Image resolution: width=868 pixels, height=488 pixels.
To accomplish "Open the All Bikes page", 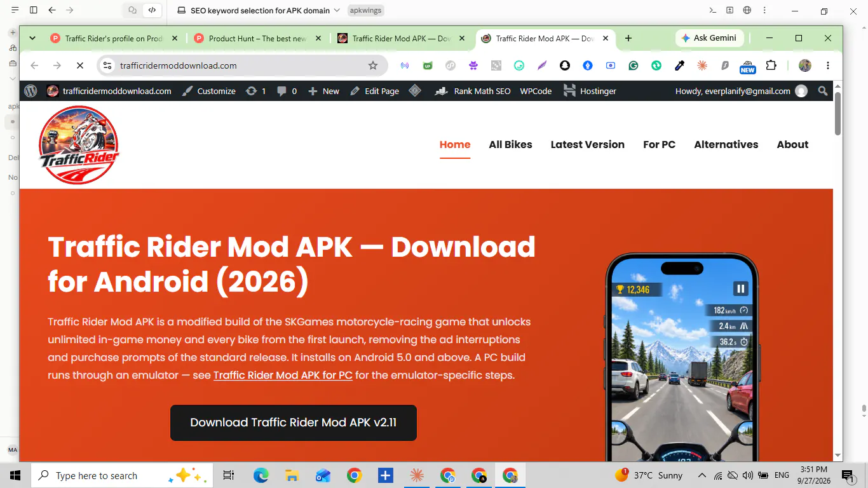I will pyautogui.click(x=510, y=145).
